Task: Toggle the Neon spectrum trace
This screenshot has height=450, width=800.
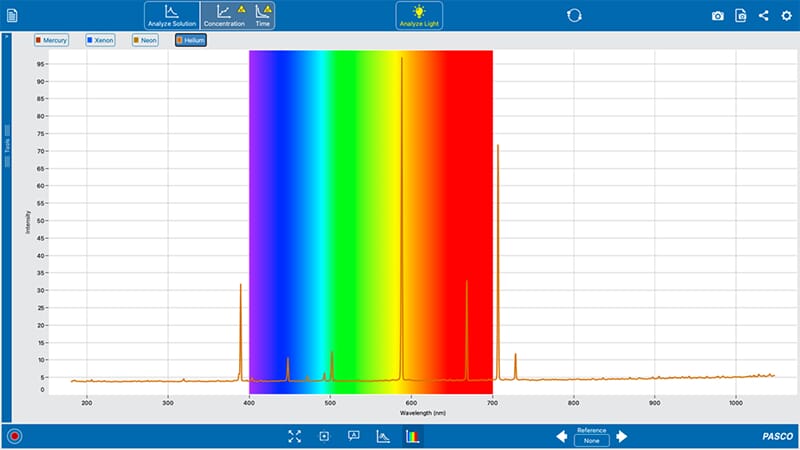Action: point(145,40)
